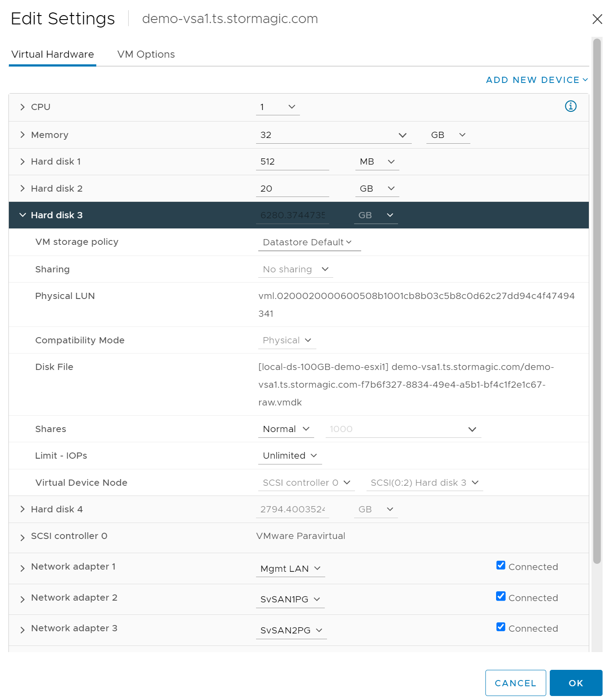
Task: Expand the CPU row
Action: click(23, 107)
